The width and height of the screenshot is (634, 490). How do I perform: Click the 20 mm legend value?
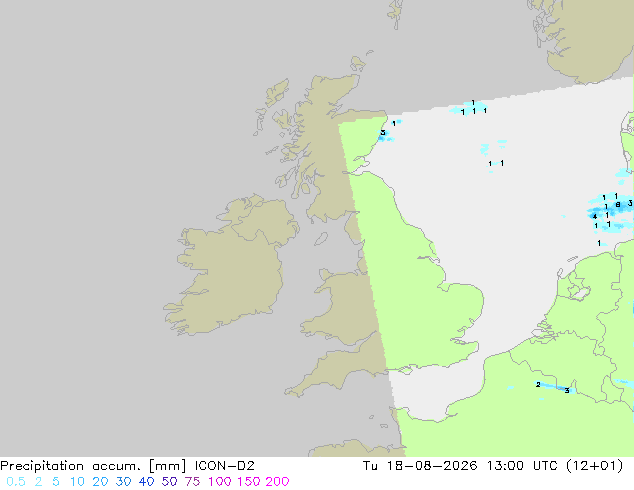coord(100,482)
